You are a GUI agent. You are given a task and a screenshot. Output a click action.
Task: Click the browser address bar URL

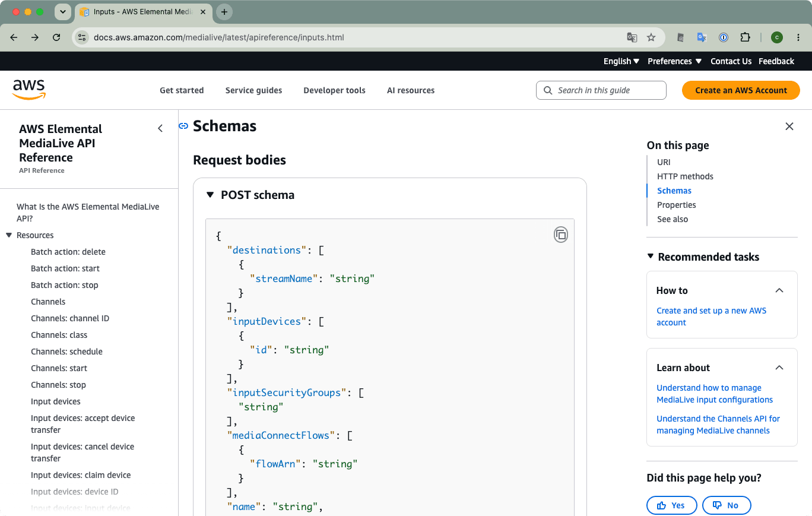(219, 37)
